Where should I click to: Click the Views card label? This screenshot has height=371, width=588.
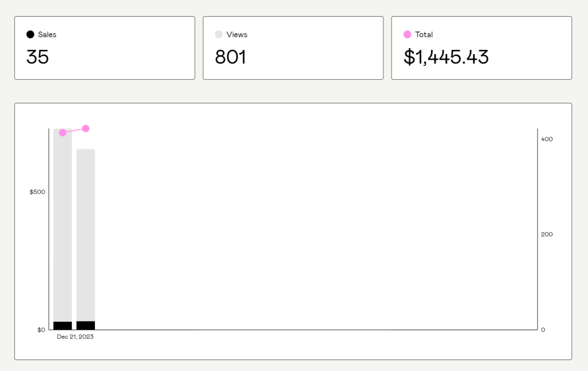click(237, 34)
